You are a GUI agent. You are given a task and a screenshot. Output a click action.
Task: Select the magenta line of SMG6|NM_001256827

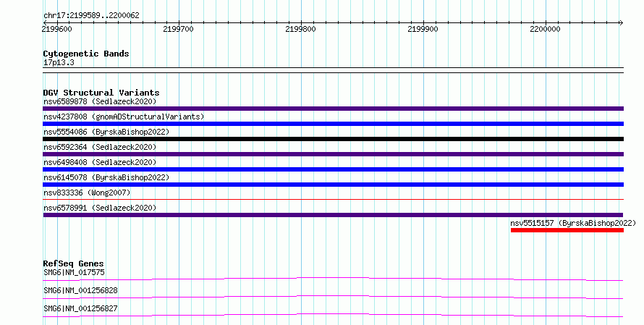coord(333,315)
